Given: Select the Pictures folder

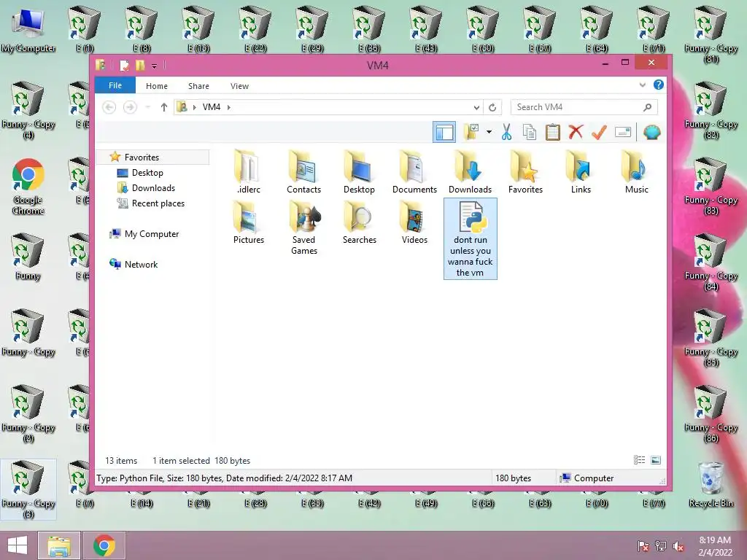Looking at the screenshot, I should 248,222.
